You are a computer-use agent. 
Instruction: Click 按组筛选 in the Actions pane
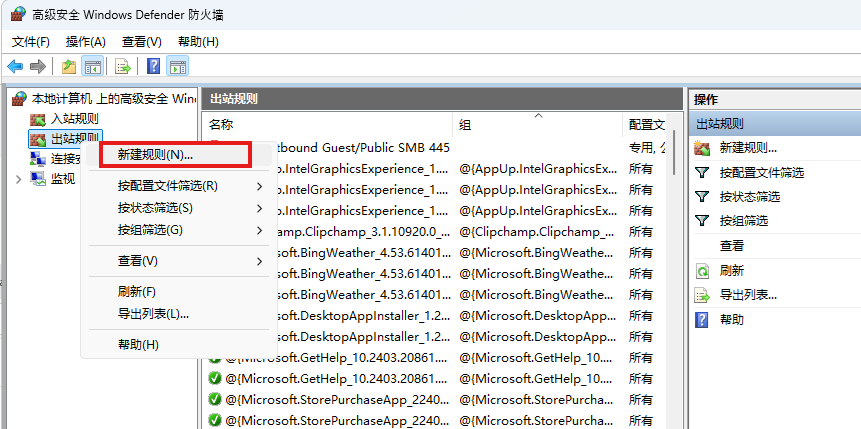[743, 221]
